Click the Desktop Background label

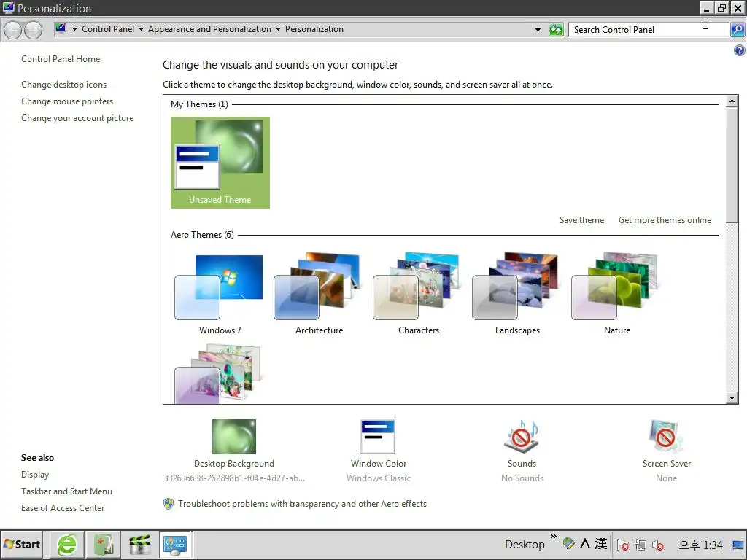tap(234, 464)
